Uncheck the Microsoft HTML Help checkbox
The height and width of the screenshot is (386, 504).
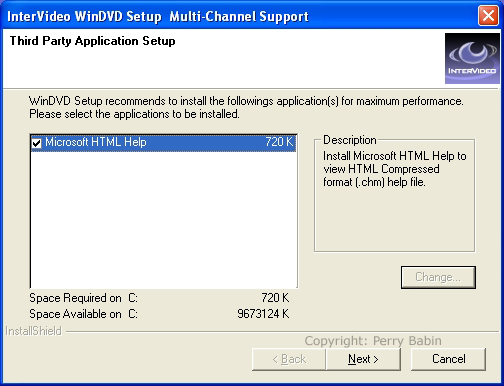point(36,143)
